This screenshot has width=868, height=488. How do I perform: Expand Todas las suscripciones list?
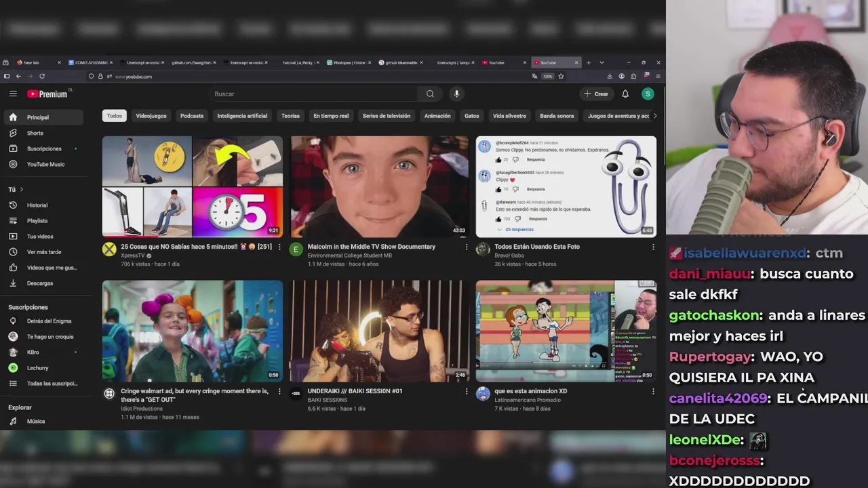[43, 384]
